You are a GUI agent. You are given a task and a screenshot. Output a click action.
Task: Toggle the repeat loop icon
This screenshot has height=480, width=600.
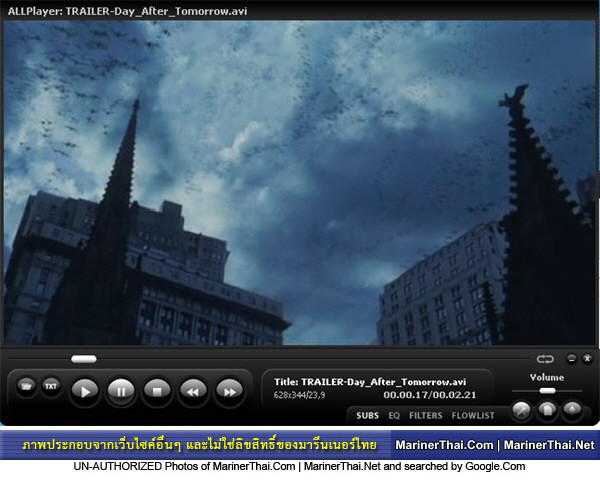[545, 359]
